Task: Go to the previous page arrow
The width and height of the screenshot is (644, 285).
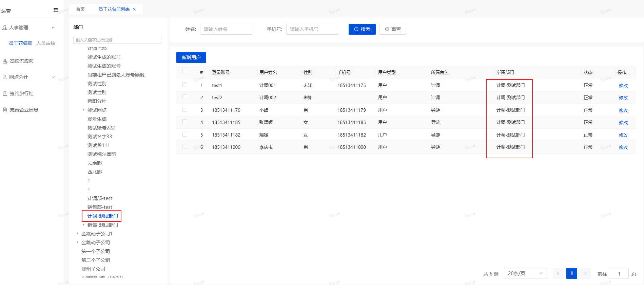Action: pos(558,273)
